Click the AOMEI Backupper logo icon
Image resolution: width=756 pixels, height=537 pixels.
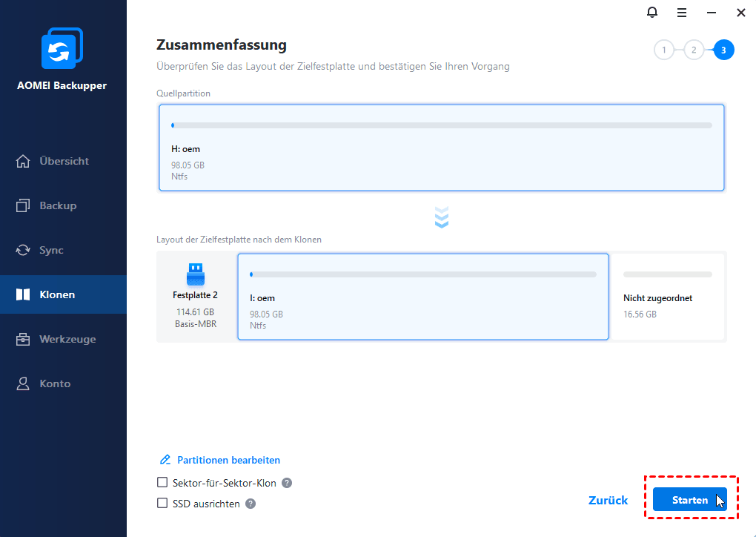pyautogui.click(x=62, y=50)
